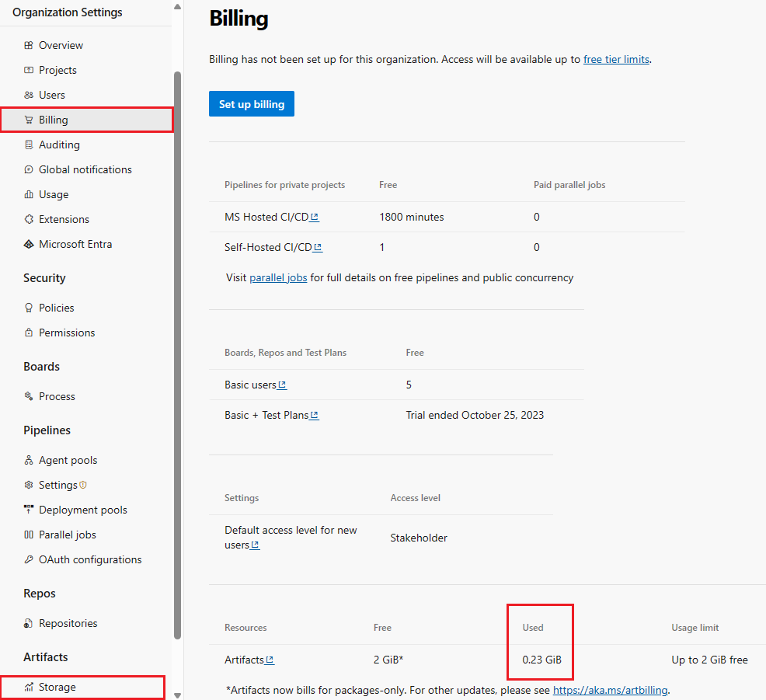The height and width of the screenshot is (700, 766).
Task: Click the MS Hosted CI/CD link
Action: (x=272, y=218)
